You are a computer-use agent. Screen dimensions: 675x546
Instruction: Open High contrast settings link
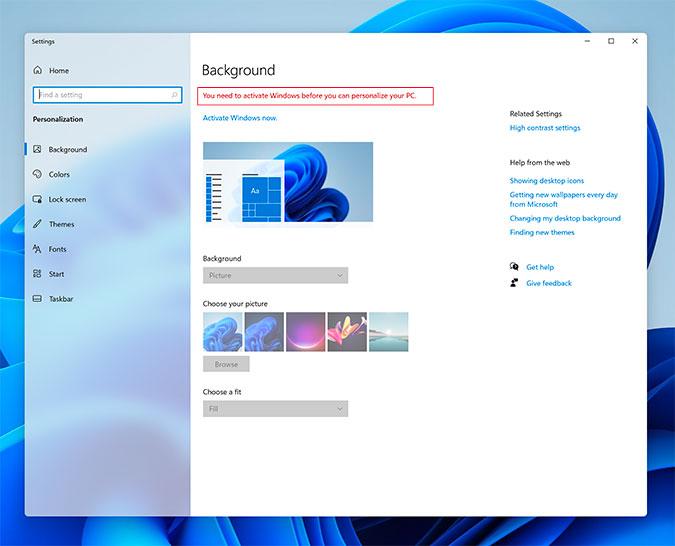point(545,128)
